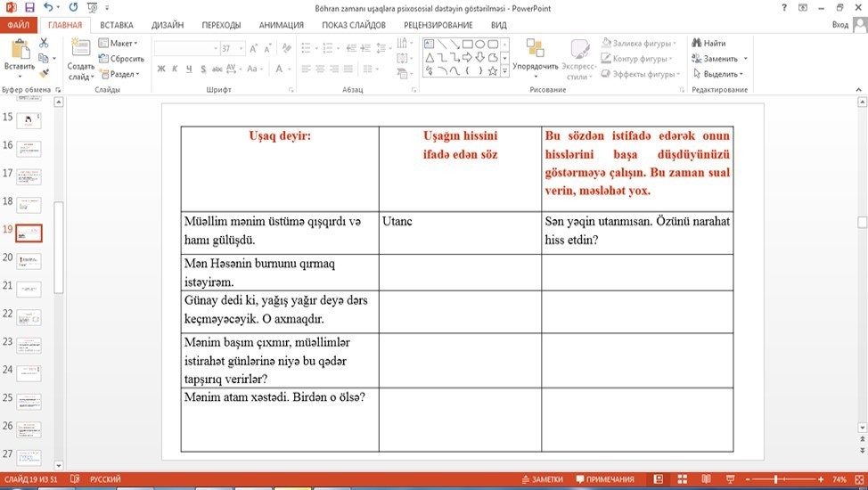Increase font size with larger A icon

(x=253, y=49)
